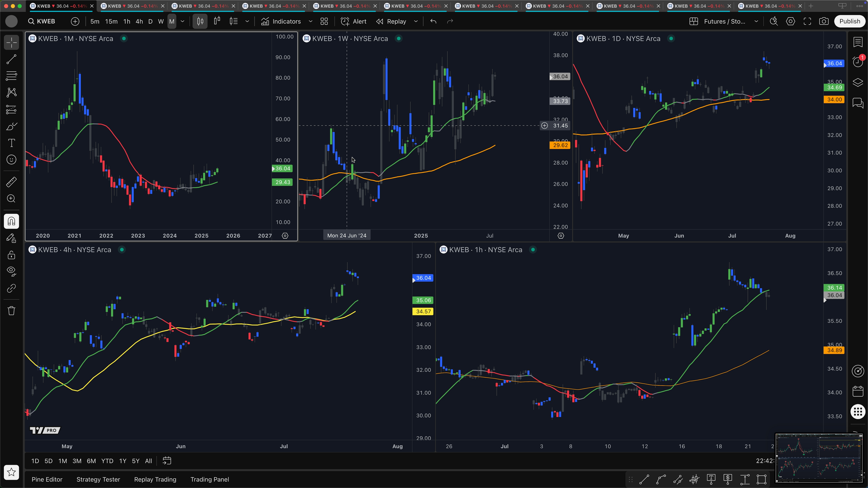This screenshot has height=488, width=868.
Task: Switch to the W timeframe
Action: (161, 21)
